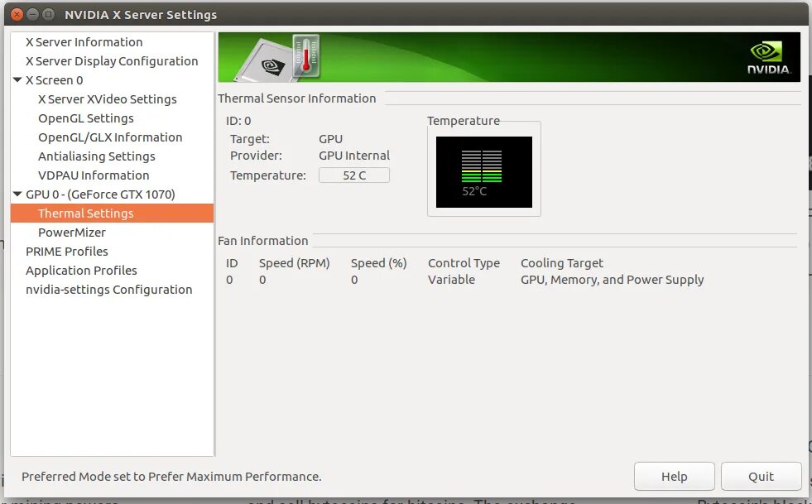Click the thermometer icon in banner
This screenshot has width=812, height=504.
pos(306,56)
